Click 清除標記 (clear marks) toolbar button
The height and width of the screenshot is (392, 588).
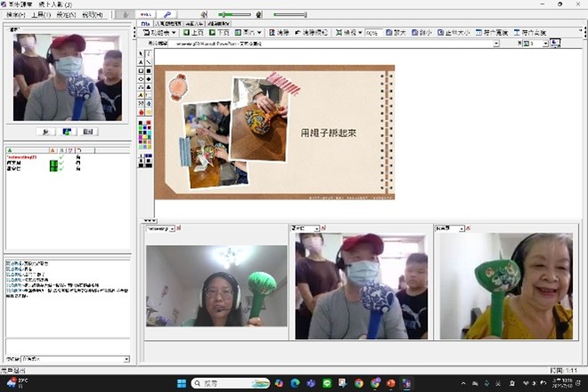click(x=311, y=33)
